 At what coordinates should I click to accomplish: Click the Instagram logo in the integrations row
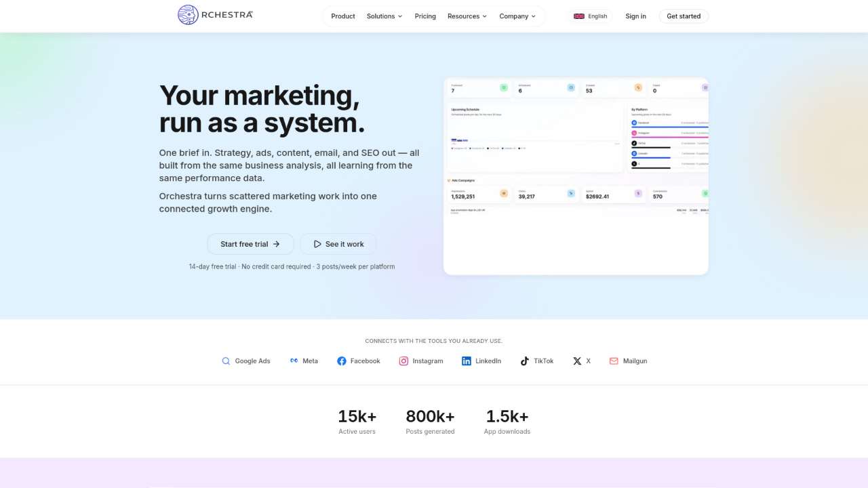tap(403, 361)
